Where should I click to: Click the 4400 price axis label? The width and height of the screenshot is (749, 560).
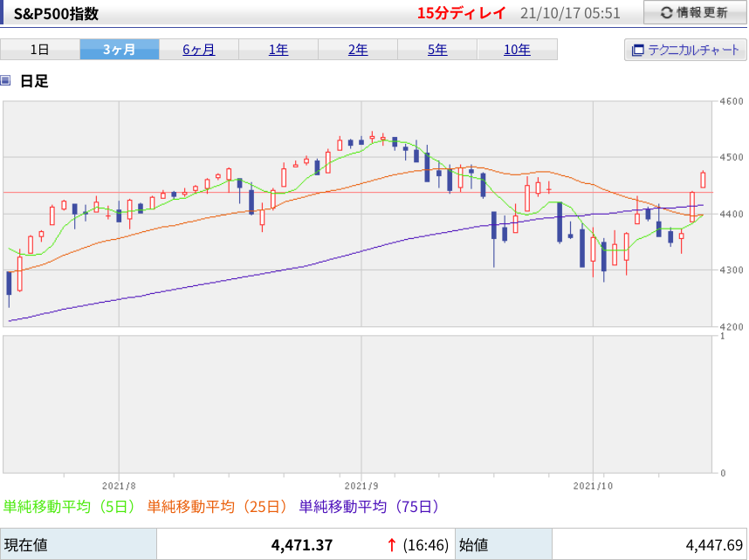[732, 214]
